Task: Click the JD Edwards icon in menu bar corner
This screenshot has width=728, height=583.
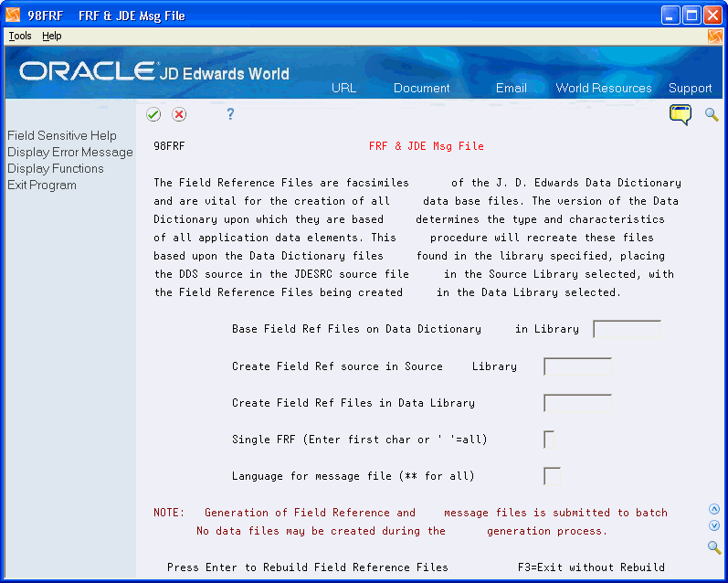Action: [715, 37]
